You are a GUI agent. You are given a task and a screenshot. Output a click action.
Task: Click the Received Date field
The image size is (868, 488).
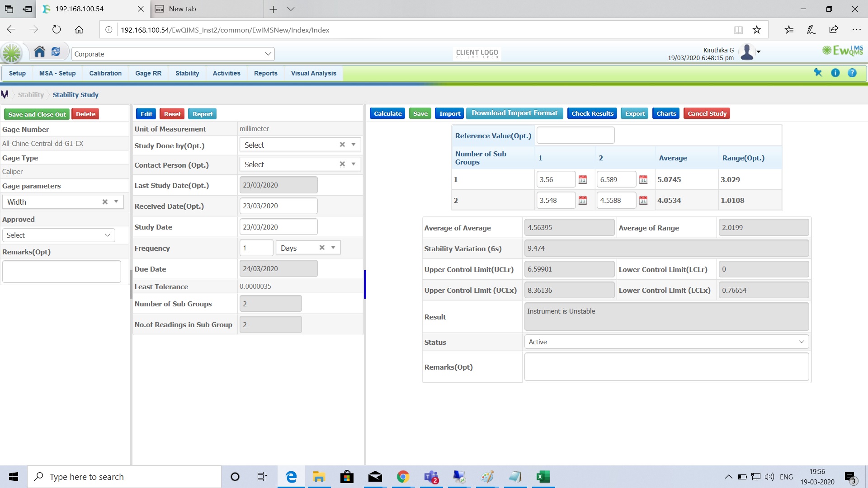tap(278, 206)
